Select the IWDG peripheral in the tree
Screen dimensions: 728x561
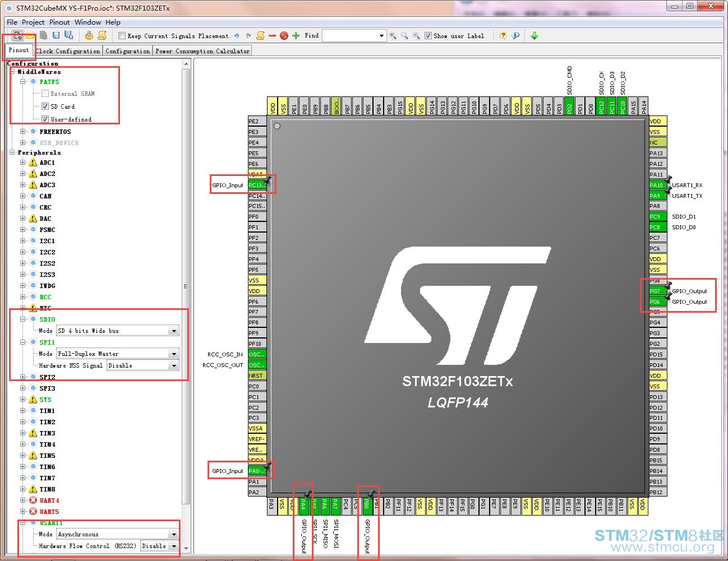48,286
